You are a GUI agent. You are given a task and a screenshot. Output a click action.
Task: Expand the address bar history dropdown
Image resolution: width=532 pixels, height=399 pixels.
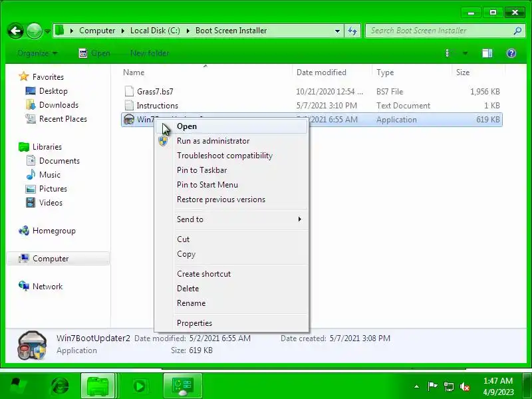pyautogui.click(x=337, y=31)
